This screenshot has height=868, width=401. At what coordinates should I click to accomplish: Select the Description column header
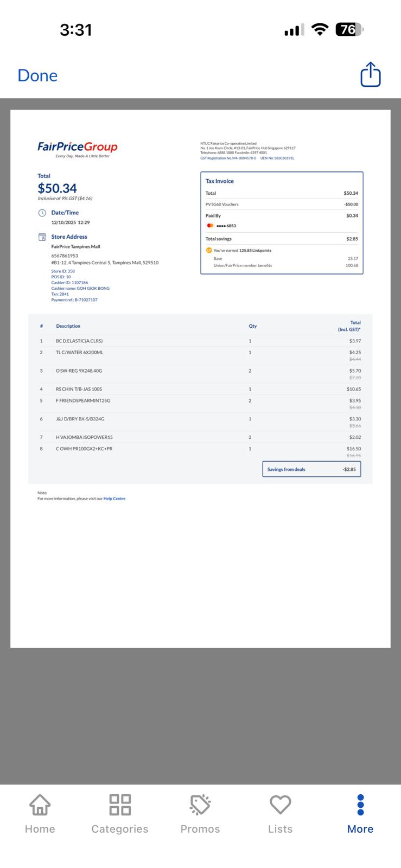[x=68, y=326]
